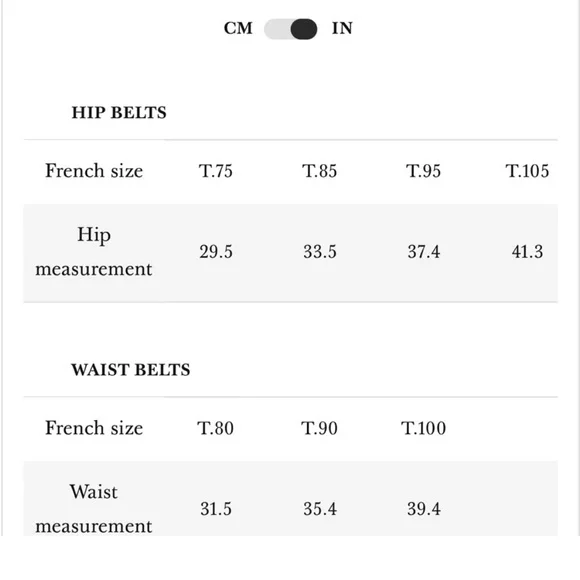580x580 pixels.
Task: Click waist measurement value 31.5
Action: tap(216, 509)
